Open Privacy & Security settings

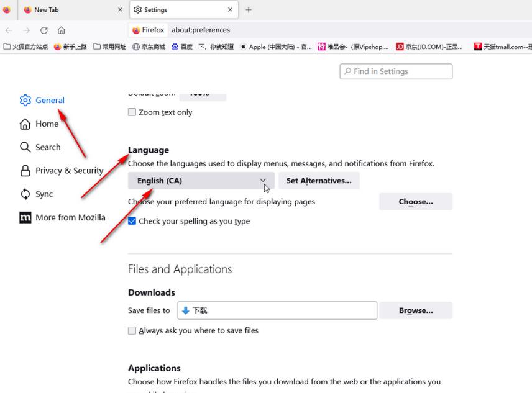[x=61, y=170]
